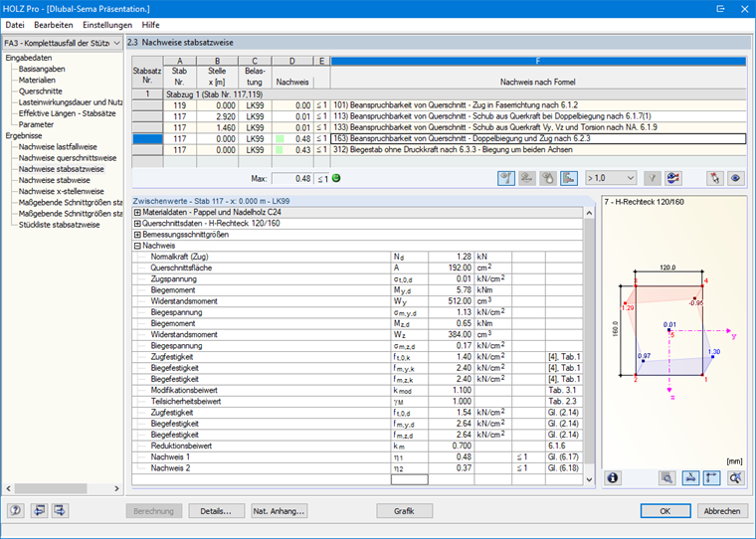Click the funnel filter icon

653,178
